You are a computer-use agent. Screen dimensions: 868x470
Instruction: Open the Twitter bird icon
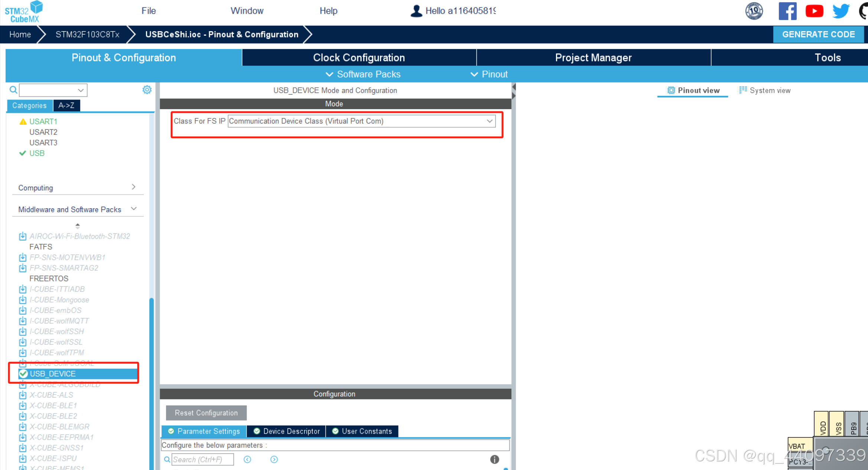pyautogui.click(x=841, y=11)
